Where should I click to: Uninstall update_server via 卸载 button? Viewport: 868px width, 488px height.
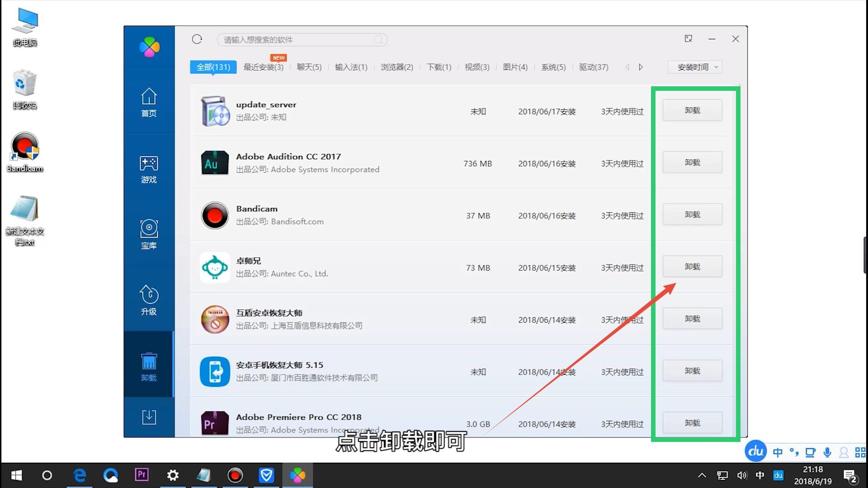pyautogui.click(x=692, y=110)
